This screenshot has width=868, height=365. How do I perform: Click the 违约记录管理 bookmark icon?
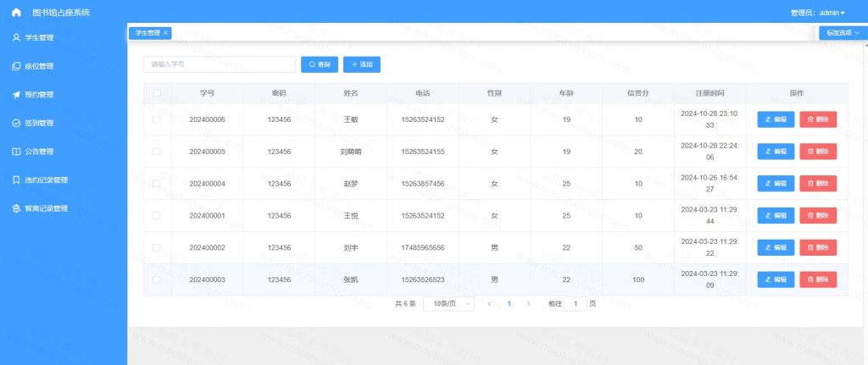(16, 180)
